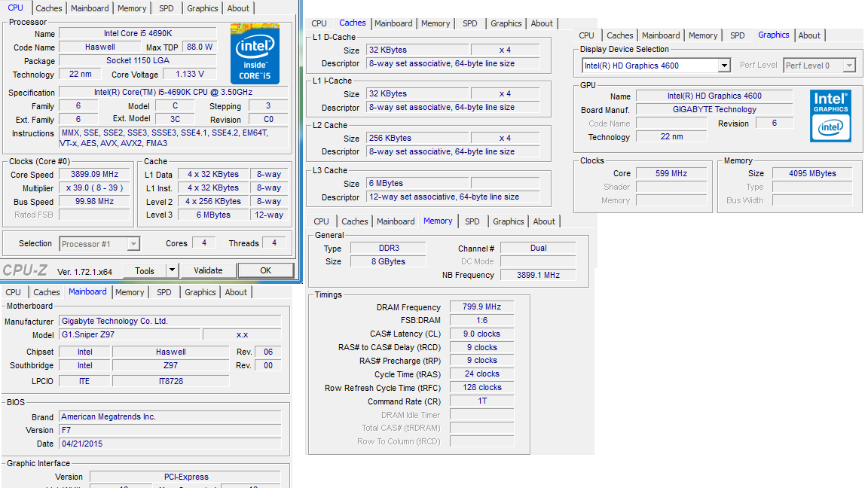Click the Intel Inside Core i5 logo
This screenshot has height=488, width=868.
(x=255, y=53)
